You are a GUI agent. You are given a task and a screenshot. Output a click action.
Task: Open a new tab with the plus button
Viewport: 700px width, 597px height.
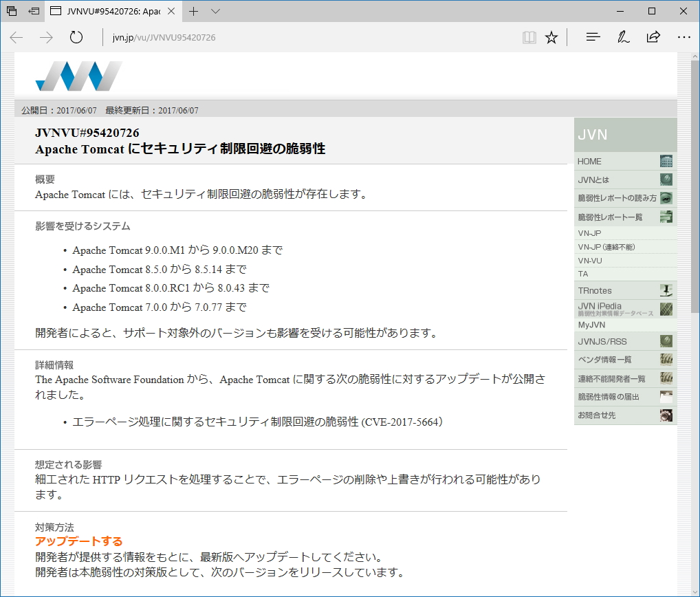(x=195, y=11)
